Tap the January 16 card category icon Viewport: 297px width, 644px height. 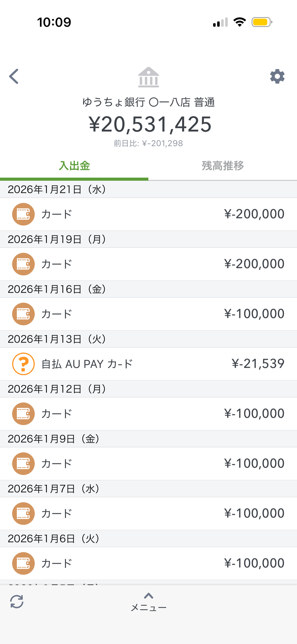click(23, 314)
